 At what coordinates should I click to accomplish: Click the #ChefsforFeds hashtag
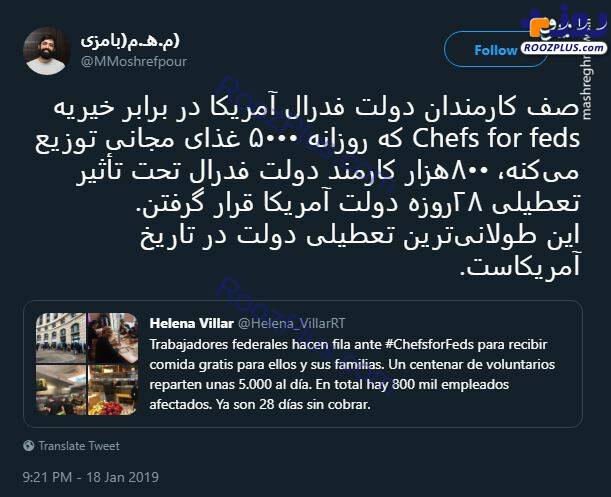pos(429,345)
